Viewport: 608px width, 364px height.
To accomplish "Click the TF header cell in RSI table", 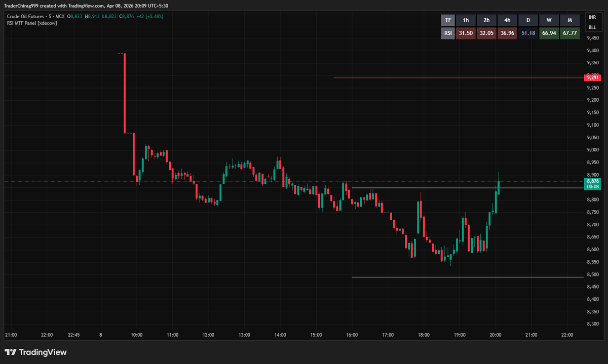I will tap(447, 20).
